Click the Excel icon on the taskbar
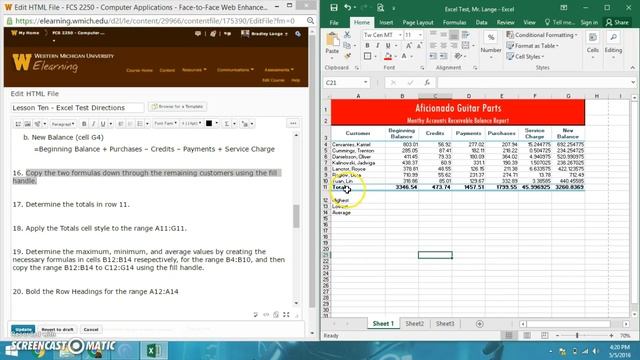This screenshot has height=360, width=640. (x=154, y=351)
